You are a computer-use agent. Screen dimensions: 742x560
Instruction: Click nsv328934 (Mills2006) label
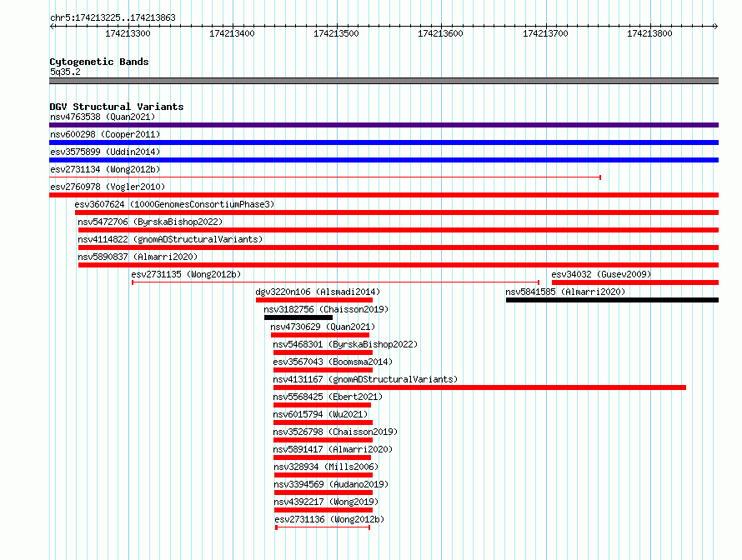pyautogui.click(x=326, y=467)
